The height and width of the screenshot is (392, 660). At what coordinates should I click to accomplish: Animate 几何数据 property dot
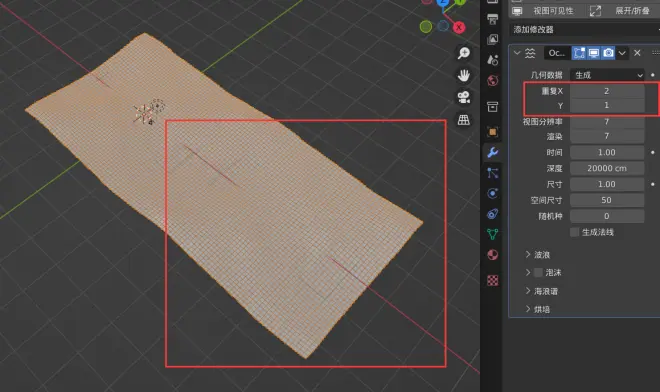(x=653, y=75)
